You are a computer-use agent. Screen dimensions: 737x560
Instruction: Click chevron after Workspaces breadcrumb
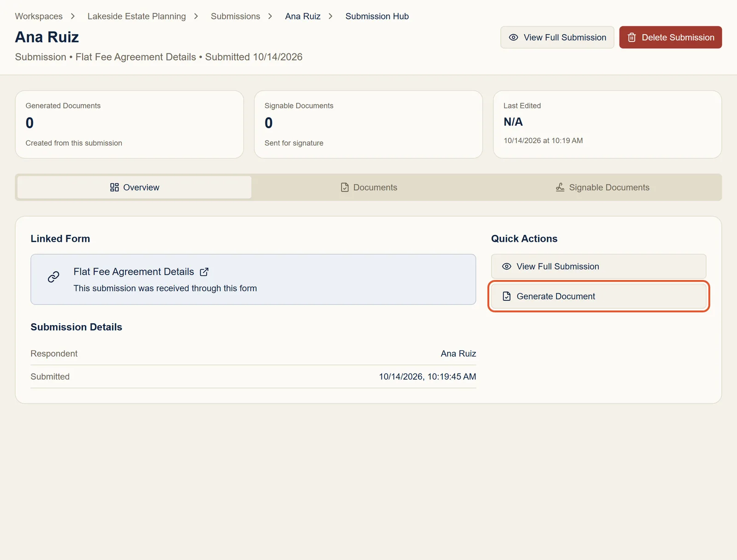pyautogui.click(x=73, y=16)
